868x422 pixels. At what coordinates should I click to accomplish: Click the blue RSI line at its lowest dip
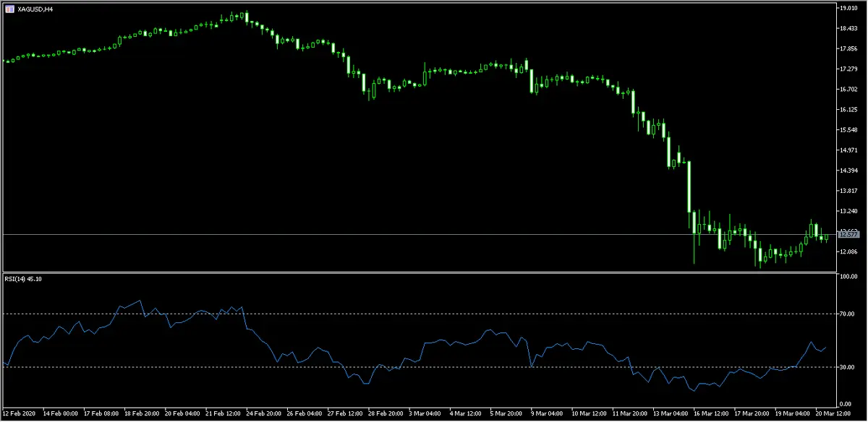pos(694,391)
